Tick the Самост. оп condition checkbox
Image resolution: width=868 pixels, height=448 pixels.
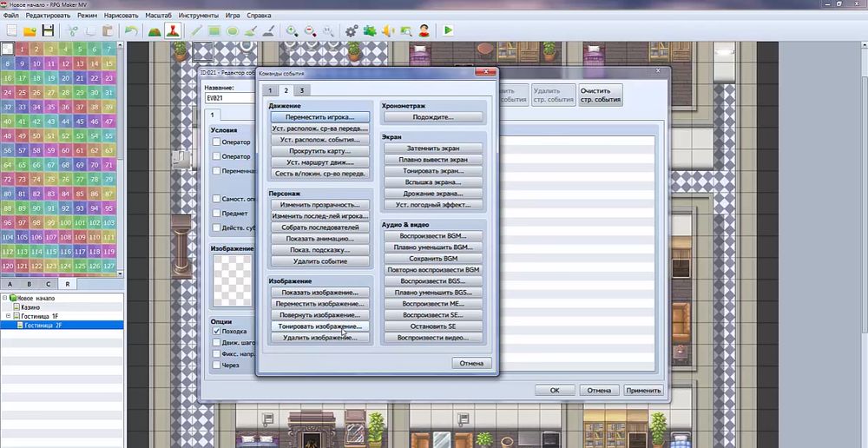(216, 198)
